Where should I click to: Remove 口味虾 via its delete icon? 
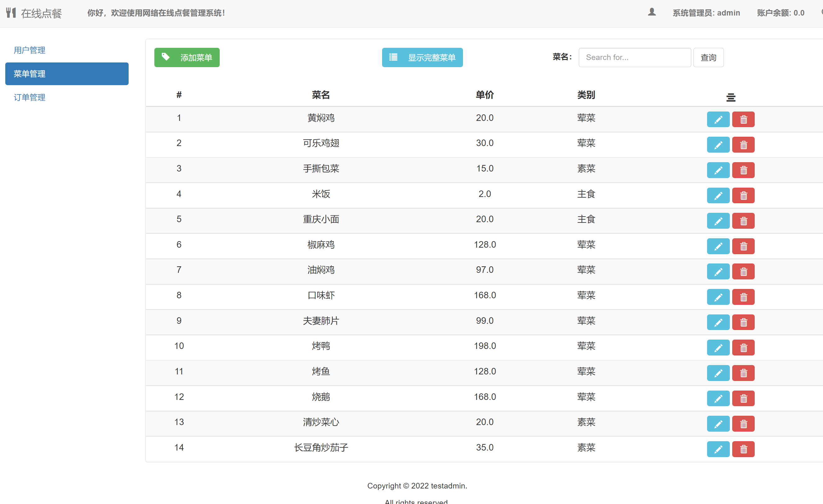(743, 296)
